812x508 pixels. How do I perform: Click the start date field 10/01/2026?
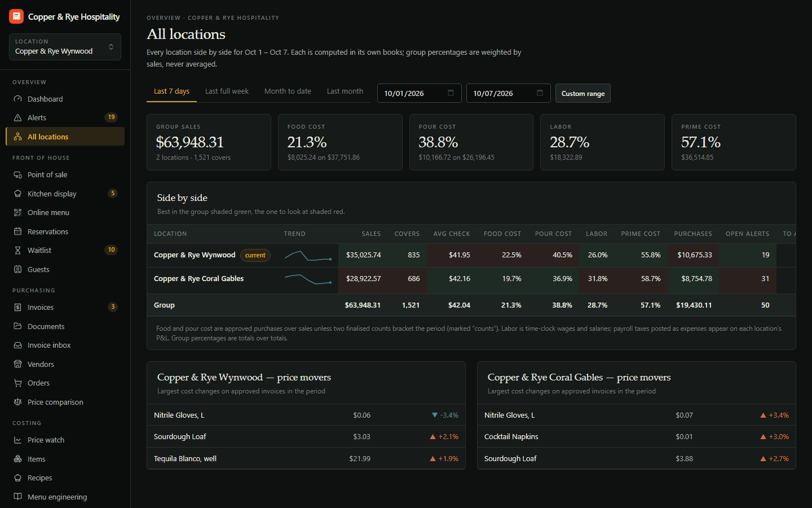pyautogui.click(x=419, y=93)
